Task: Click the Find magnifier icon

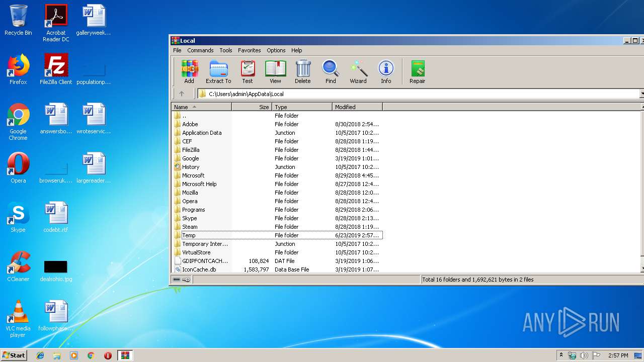Action: click(331, 72)
